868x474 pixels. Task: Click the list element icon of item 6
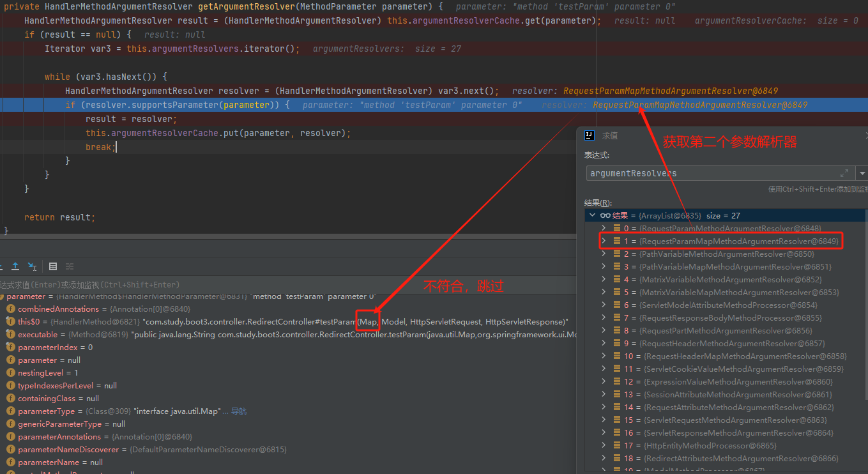617,305
